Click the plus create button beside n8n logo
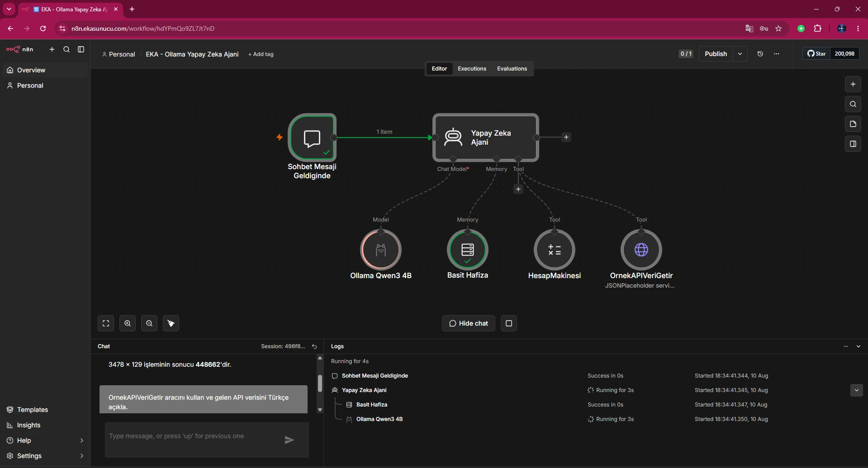 point(52,49)
